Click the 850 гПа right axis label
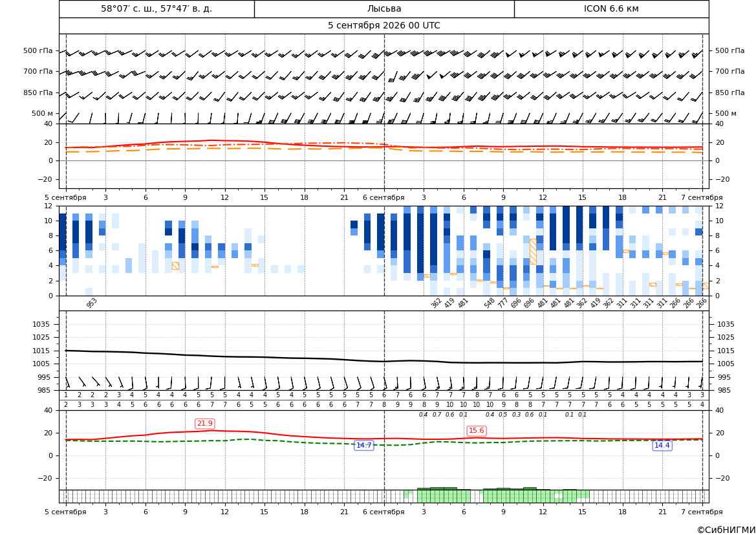Screen dimensions: 756x535 (729, 93)
